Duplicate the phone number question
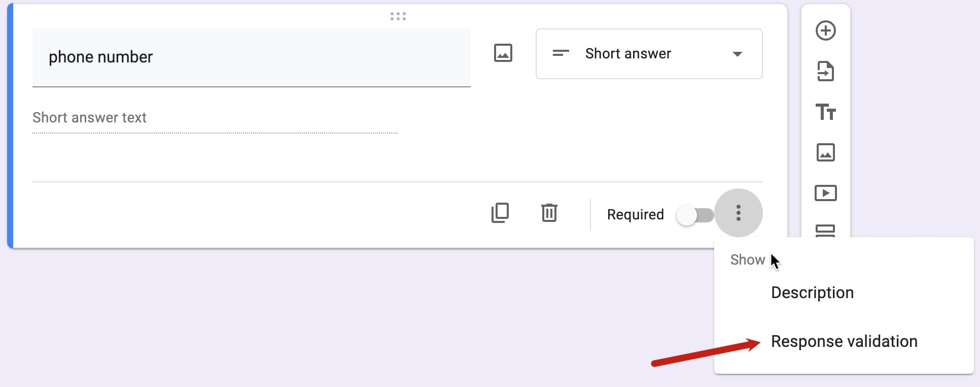980x387 pixels. point(500,213)
